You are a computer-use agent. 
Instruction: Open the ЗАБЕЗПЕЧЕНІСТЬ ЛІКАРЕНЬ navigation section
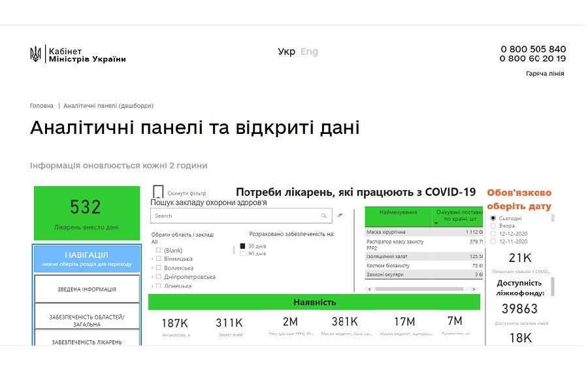[87, 338]
